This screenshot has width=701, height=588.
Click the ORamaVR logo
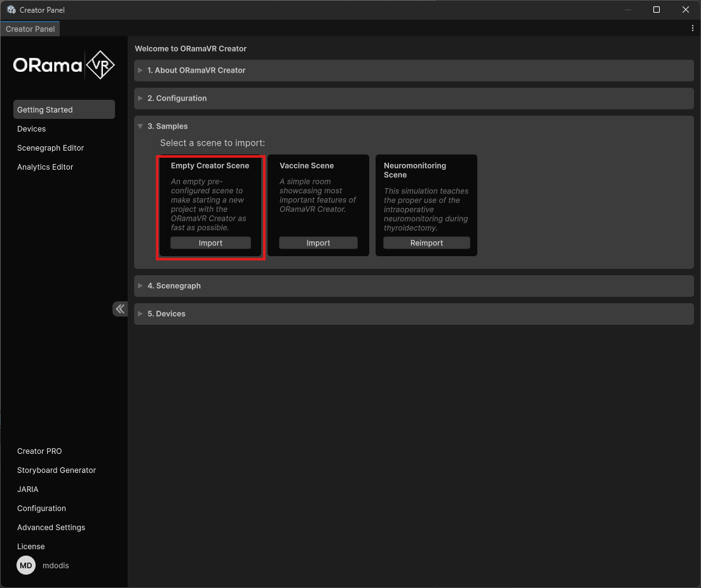click(64, 65)
